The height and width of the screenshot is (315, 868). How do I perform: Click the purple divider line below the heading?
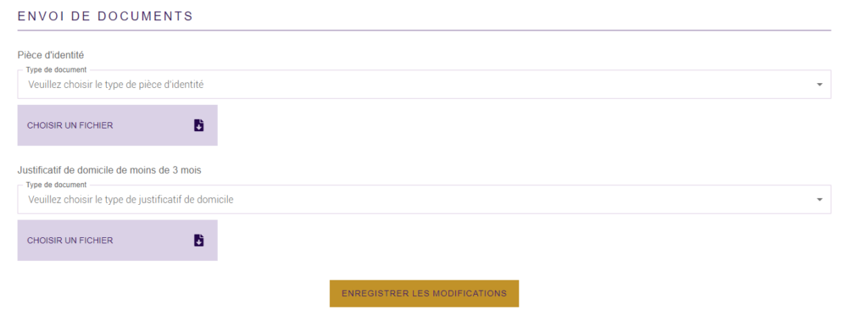pyautogui.click(x=424, y=30)
